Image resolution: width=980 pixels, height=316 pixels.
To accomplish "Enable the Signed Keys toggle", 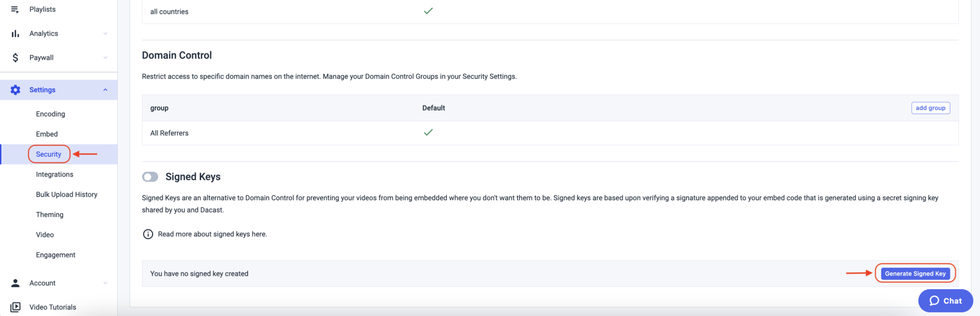I will 150,177.
